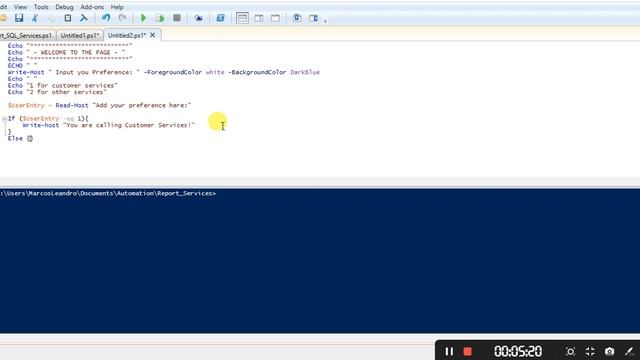The height and width of the screenshot is (360, 640).
Task: Open New Remote PowerShell Tab icon
Action: [x=198, y=18]
